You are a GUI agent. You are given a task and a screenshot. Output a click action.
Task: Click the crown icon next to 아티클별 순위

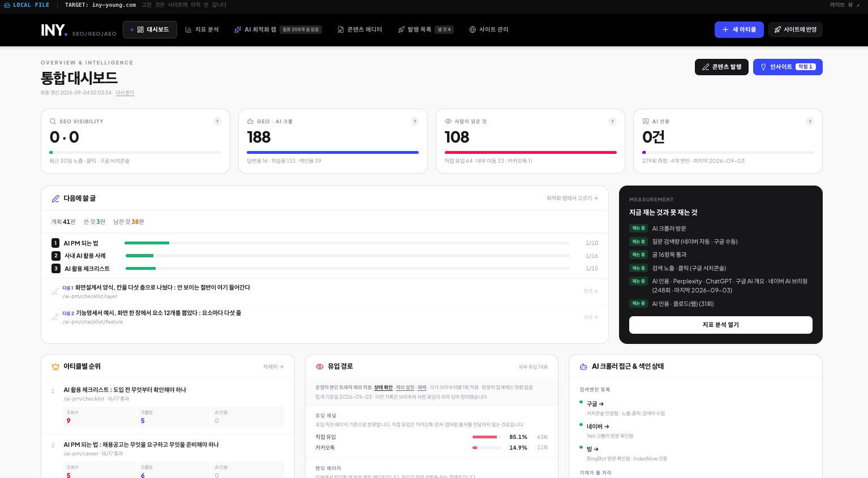[55, 367]
